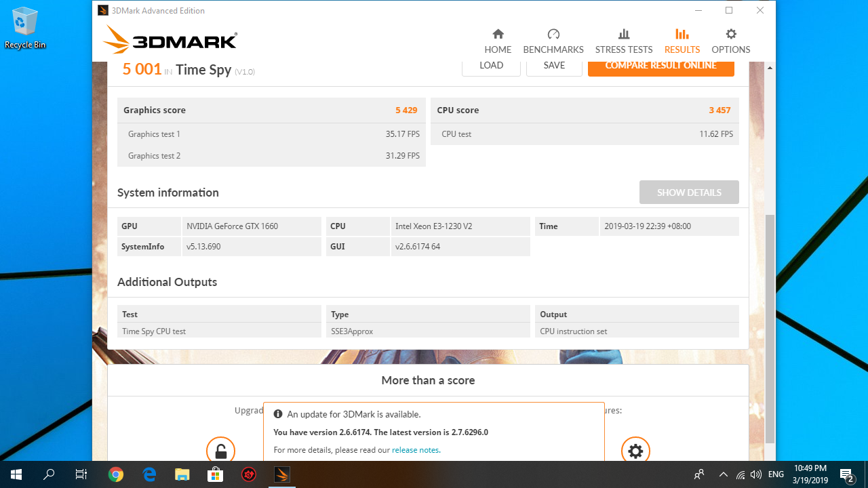
Task: Click the scrollbar up arrow
Action: click(770, 68)
